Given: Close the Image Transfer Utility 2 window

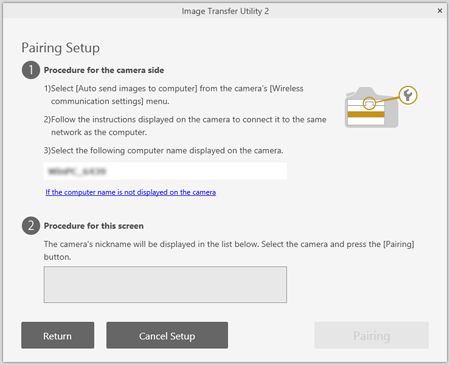Looking at the screenshot, I should [440, 11].
